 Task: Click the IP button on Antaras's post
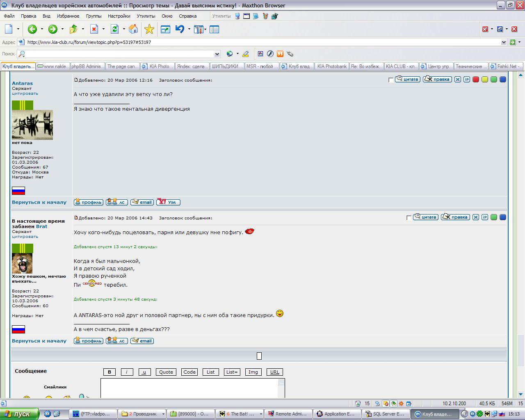(x=467, y=80)
